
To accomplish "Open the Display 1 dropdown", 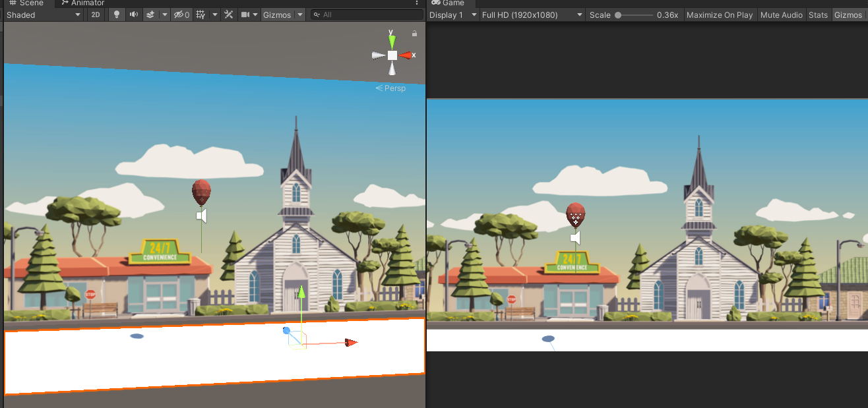I will 453,15.
